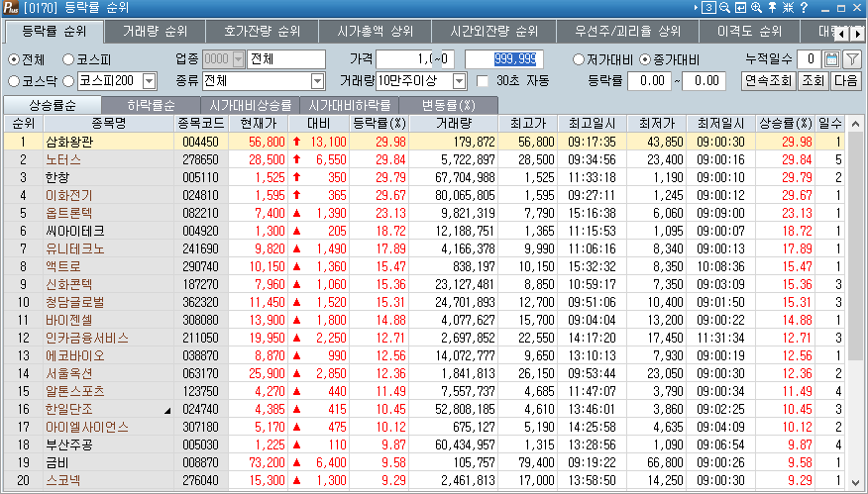
Task: Open the 종류 전체 dropdown
Action: pos(317,81)
